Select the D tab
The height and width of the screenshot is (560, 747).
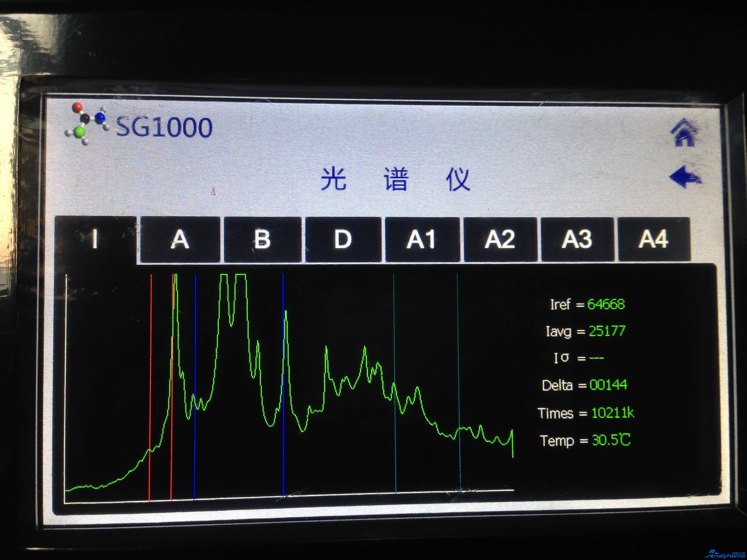click(343, 239)
